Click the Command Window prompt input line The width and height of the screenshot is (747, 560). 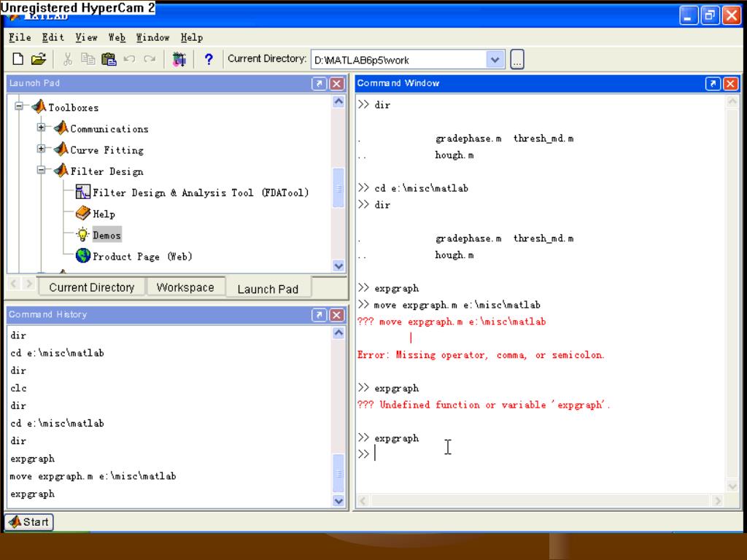[x=541, y=454]
